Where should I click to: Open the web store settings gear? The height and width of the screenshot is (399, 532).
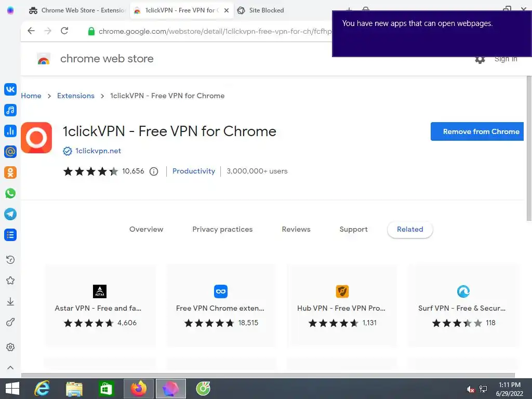click(x=480, y=60)
